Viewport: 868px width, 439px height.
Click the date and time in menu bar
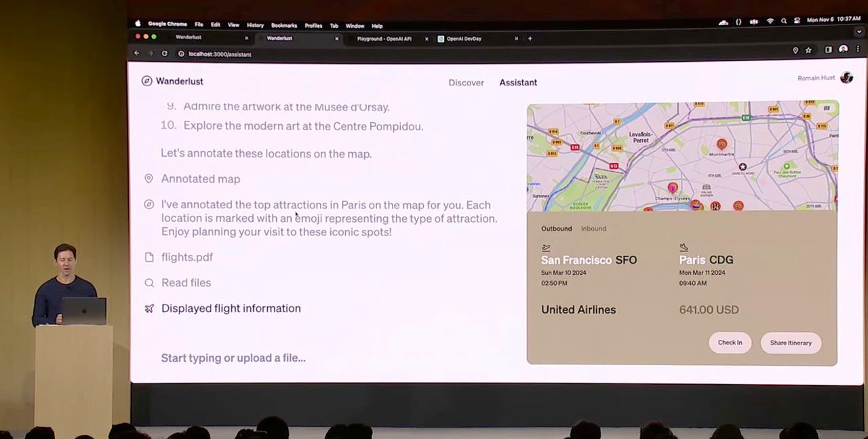[833, 20]
